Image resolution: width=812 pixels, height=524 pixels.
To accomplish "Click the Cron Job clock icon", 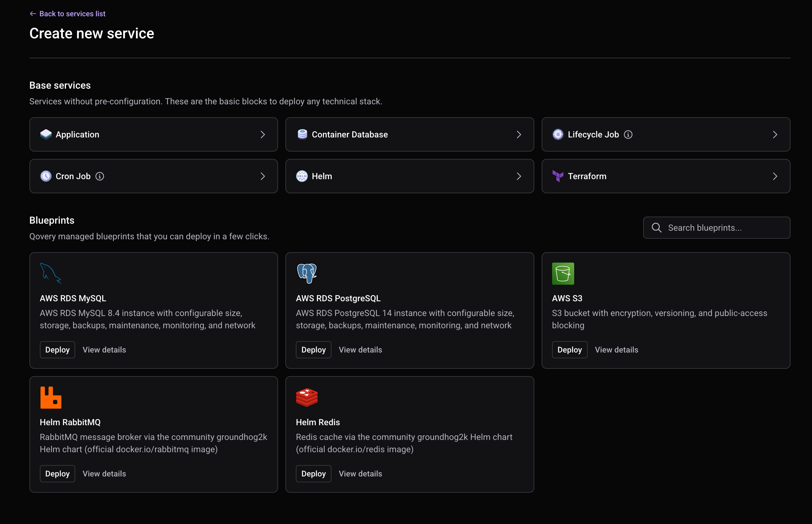I will point(46,176).
